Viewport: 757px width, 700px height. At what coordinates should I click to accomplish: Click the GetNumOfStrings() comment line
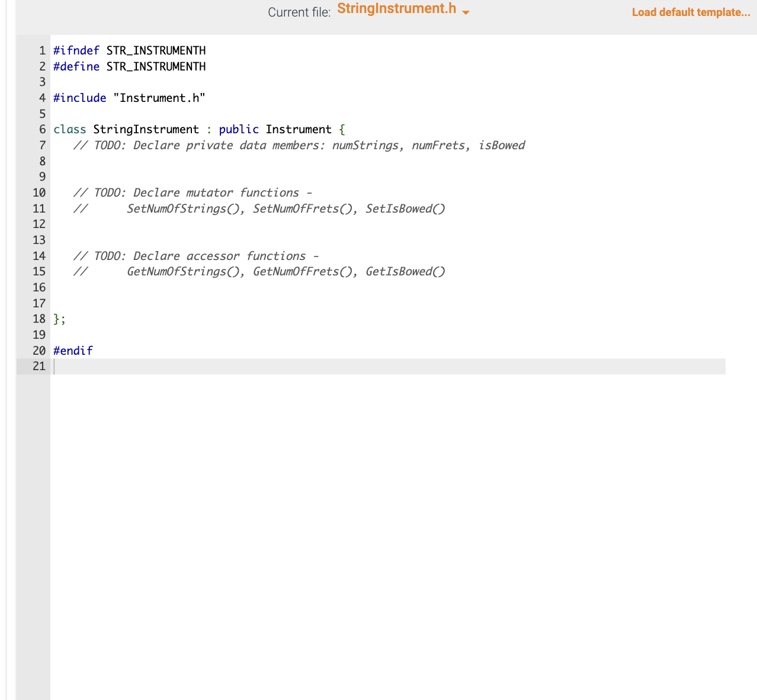(259, 271)
